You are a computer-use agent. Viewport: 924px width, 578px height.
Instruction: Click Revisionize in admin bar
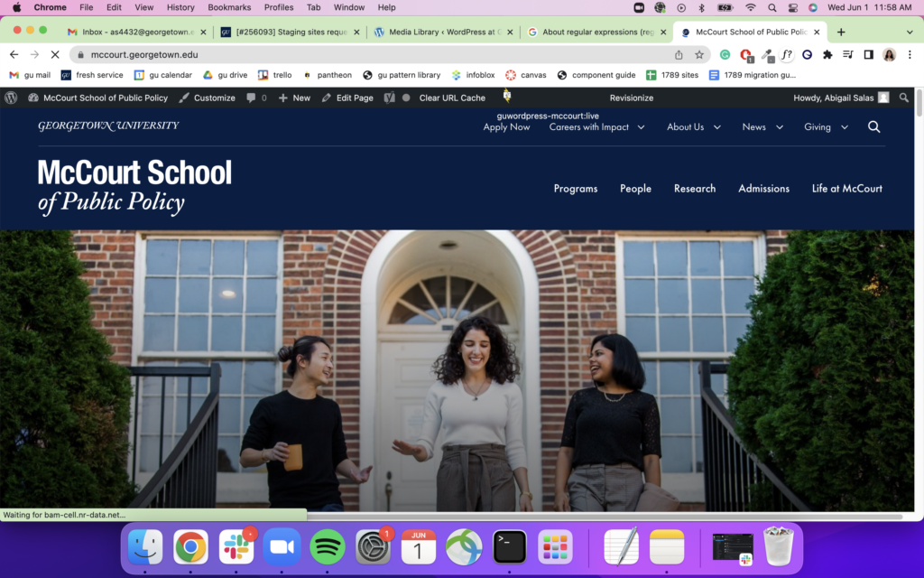631,98
